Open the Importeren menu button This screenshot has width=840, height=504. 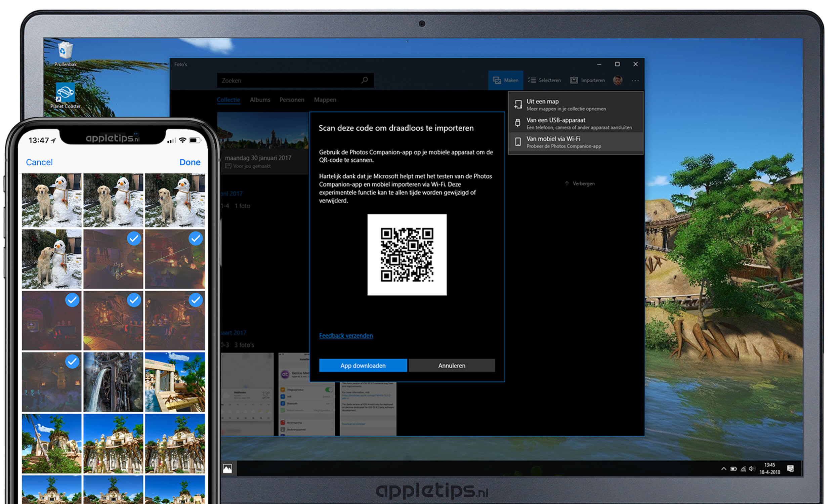point(587,80)
